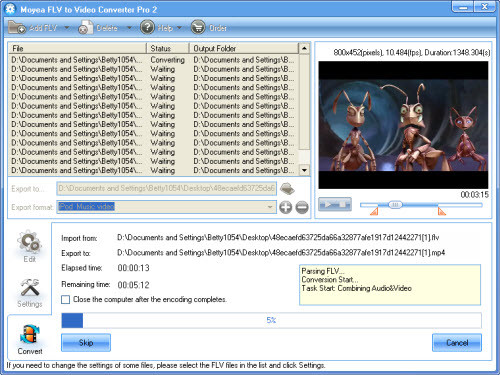Click the 5% conversion progress bar
Viewport: 500px width, 375px height.
pos(271,320)
